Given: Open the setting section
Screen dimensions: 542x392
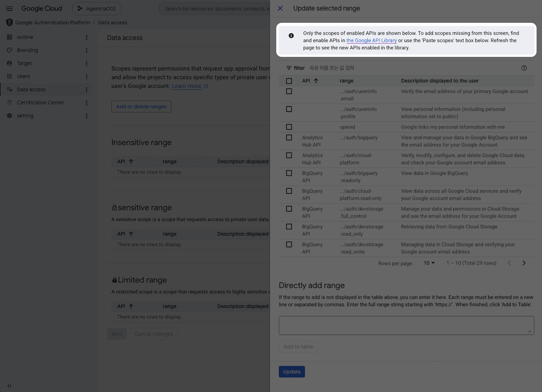Looking at the screenshot, I should pos(25,116).
